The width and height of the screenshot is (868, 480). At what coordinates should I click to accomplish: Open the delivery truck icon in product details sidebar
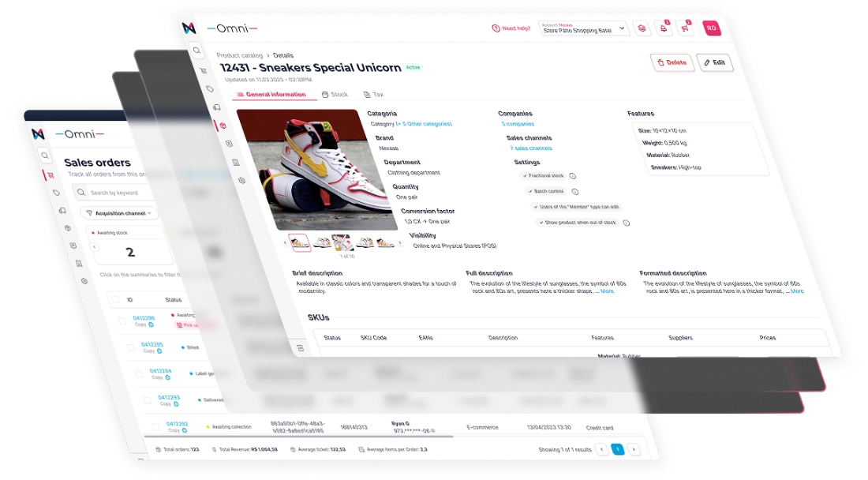[x=216, y=107]
